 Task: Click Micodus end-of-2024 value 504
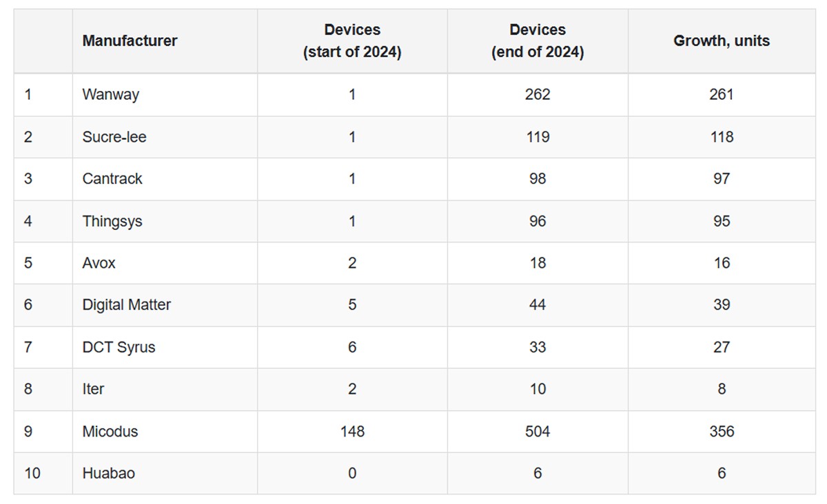pyautogui.click(x=538, y=431)
